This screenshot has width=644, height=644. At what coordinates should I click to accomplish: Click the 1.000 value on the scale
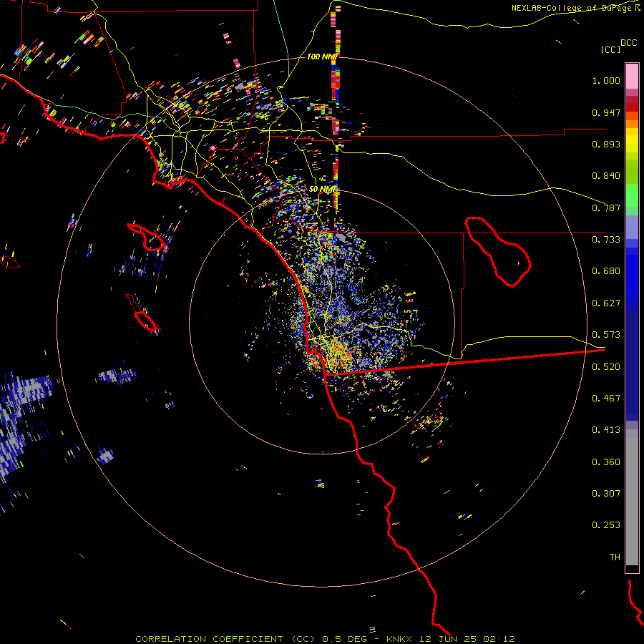(x=606, y=81)
